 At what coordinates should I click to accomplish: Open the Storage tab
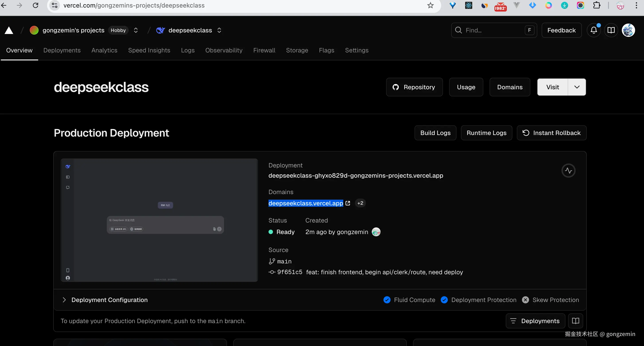point(297,50)
